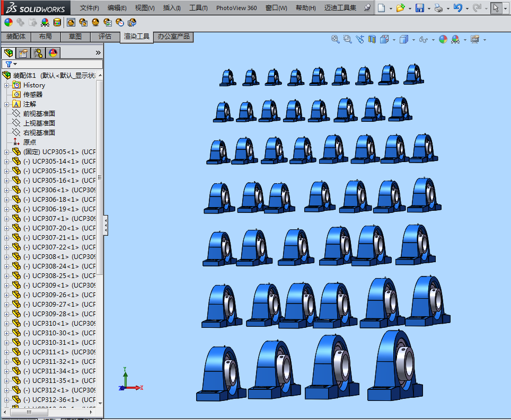Pin the menu bar with the pushpin
Viewport: 511px width, 420px height.
point(367,7)
